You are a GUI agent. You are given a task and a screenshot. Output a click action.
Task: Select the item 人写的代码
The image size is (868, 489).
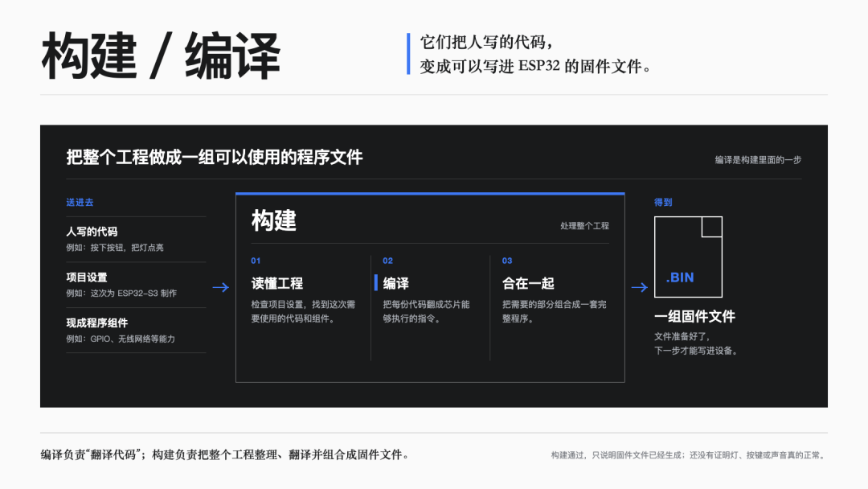(x=92, y=232)
